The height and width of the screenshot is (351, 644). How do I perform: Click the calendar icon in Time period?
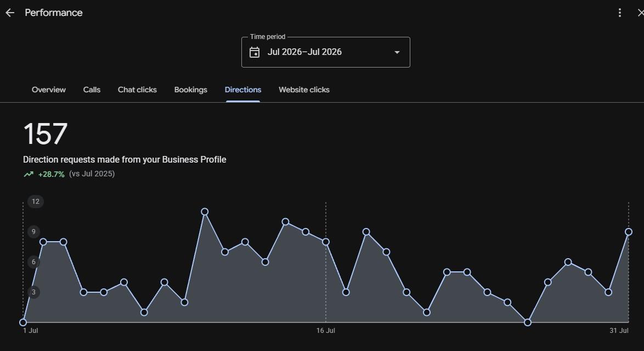coord(255,52)
